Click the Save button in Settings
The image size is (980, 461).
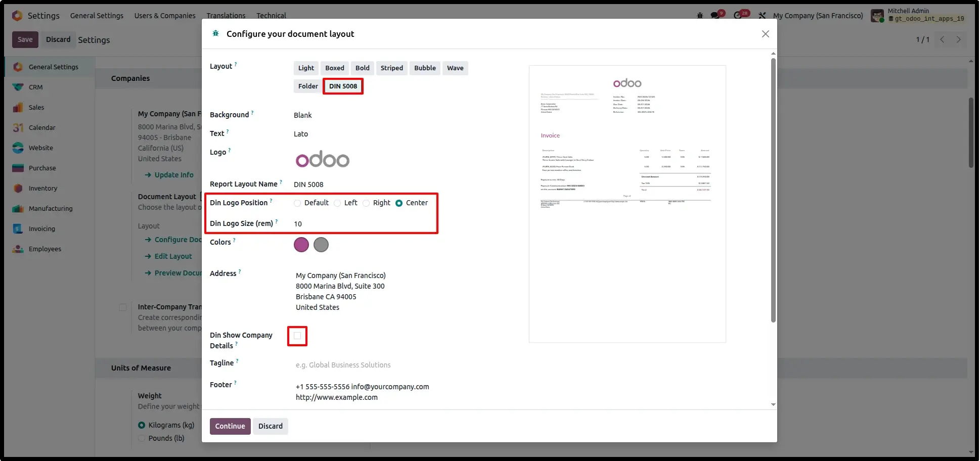pos(25,39)
